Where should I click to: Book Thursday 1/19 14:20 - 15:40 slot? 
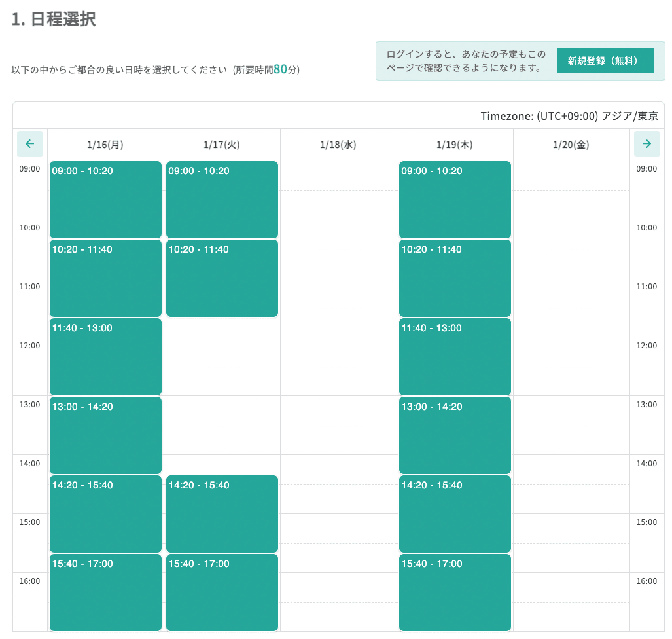455,514
